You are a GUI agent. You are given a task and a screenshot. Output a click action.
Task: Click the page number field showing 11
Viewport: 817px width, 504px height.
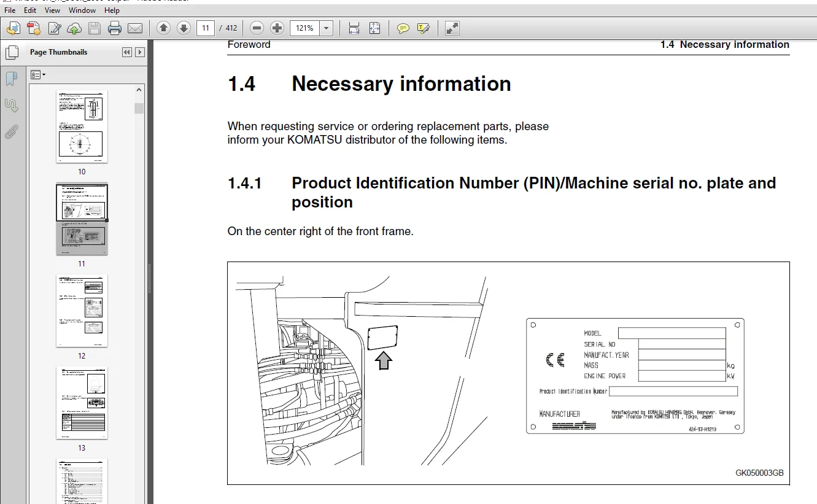click(205, 28)
